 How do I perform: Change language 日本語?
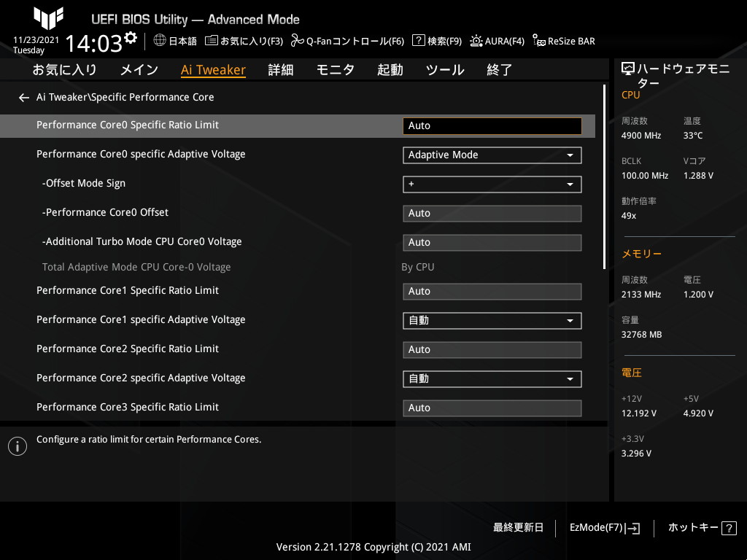[x=182, y=41]
